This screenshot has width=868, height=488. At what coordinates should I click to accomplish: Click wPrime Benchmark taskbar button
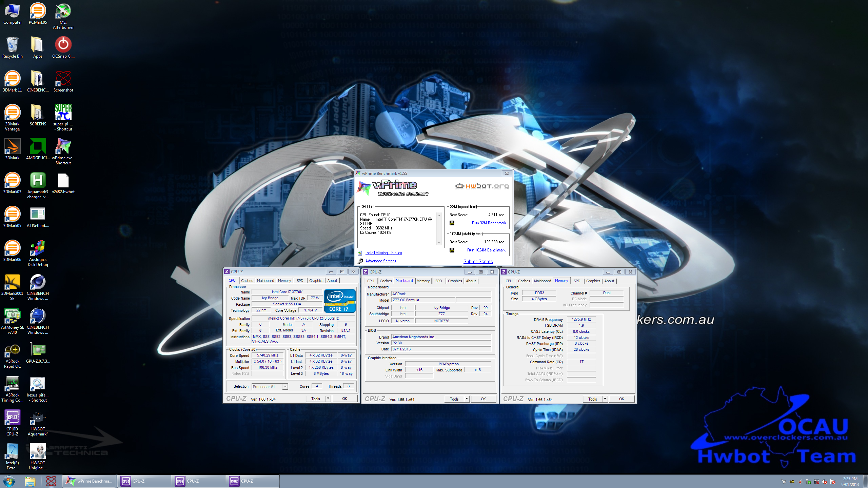[x=89, y=481]
